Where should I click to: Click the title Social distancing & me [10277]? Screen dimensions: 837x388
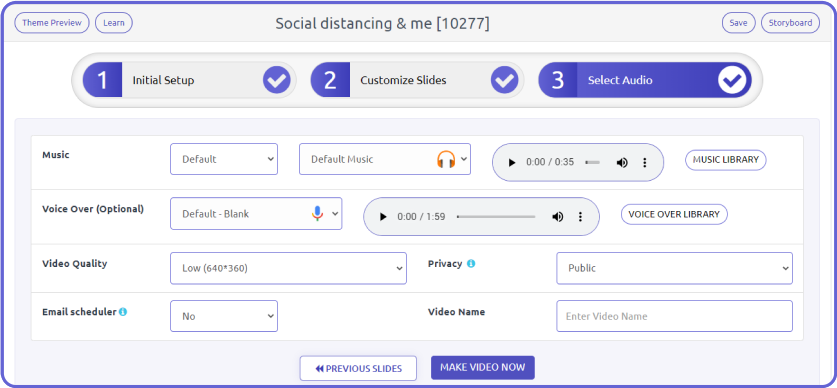tap(382, 23)
